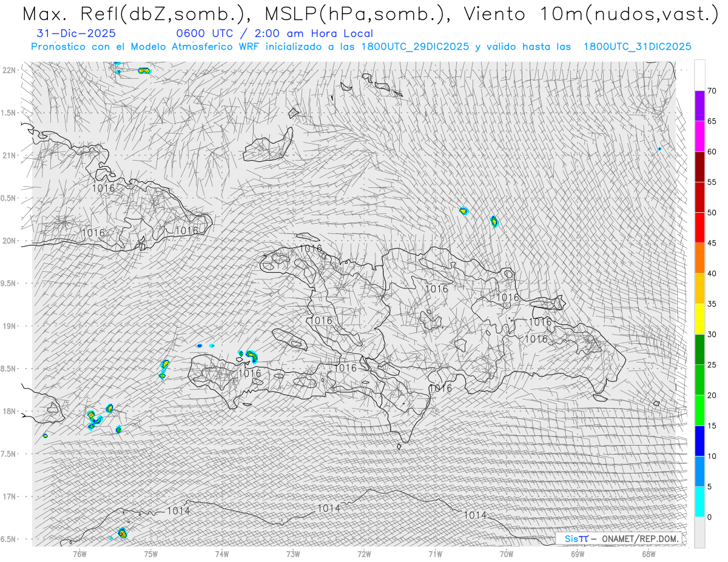
Task: Pick the cyan 0–5 dBZ colorbar segment
Action: click(699, 502)
